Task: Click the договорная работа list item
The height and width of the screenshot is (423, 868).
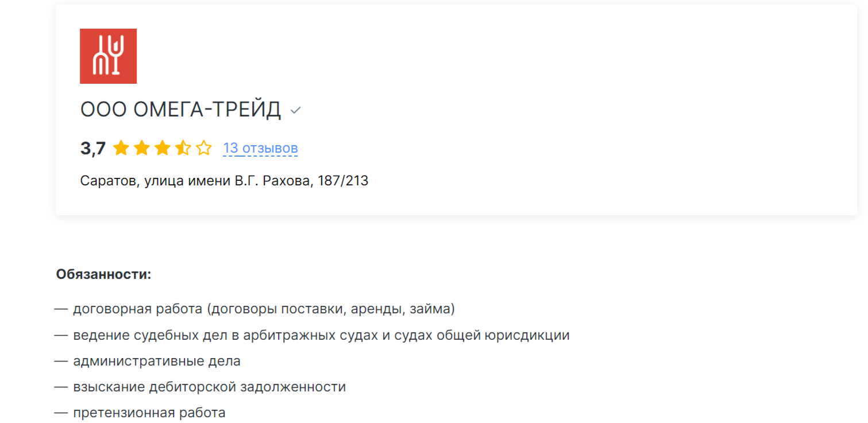Action: pos(254,309)
